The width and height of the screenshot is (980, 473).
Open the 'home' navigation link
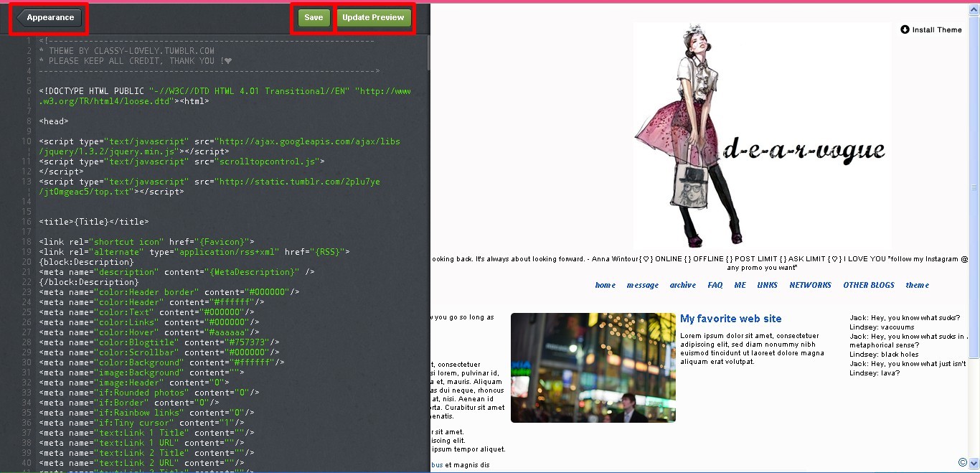click(605, 285)
